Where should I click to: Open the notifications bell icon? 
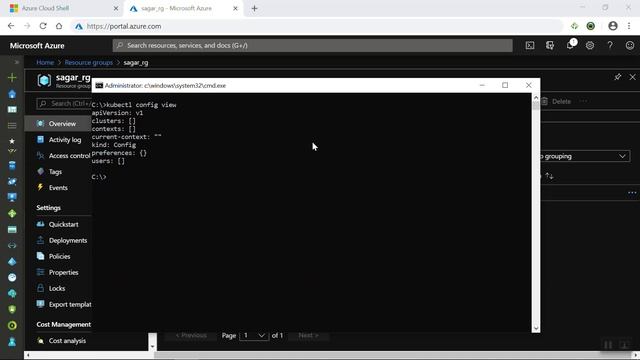tap(570, 45)
